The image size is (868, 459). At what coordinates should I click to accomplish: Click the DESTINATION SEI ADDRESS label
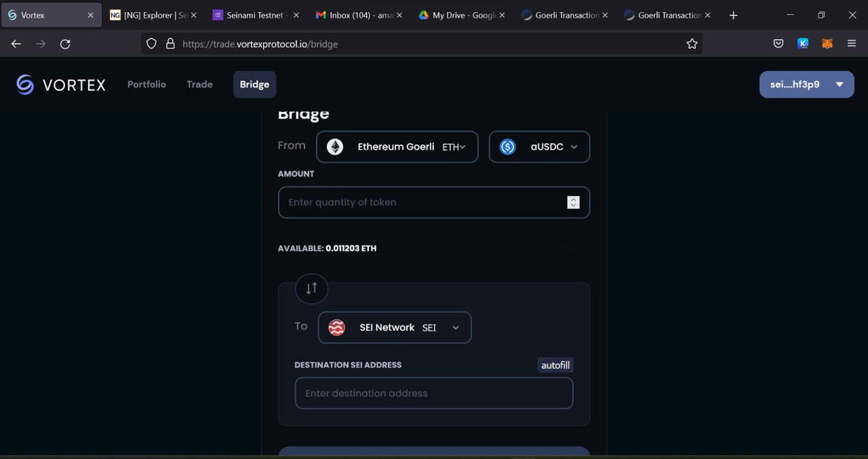348,365
